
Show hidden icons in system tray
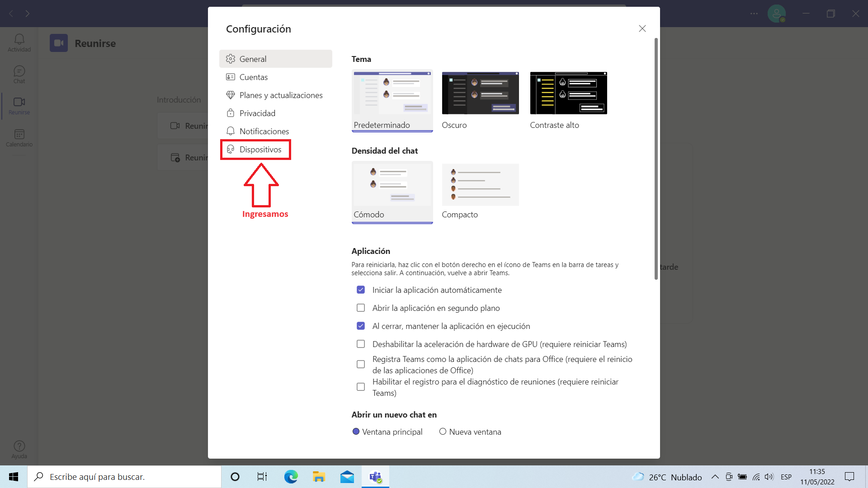(x=715, y=477)
